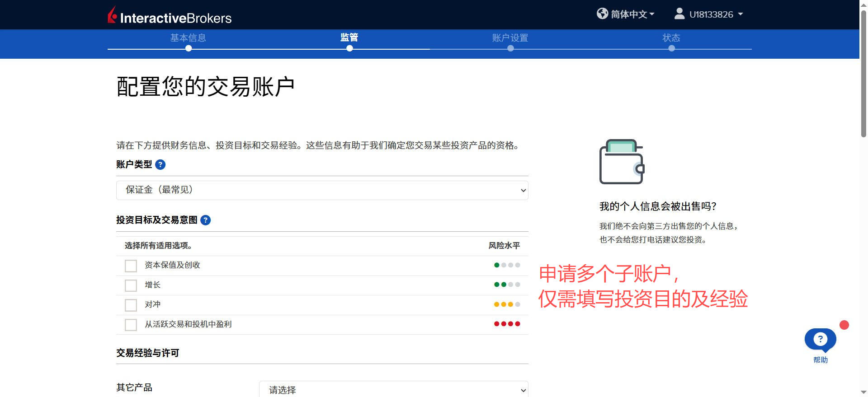Switch to the 账户设置 step
Screen dimensions: 868x397
click(x=510, y=38)
